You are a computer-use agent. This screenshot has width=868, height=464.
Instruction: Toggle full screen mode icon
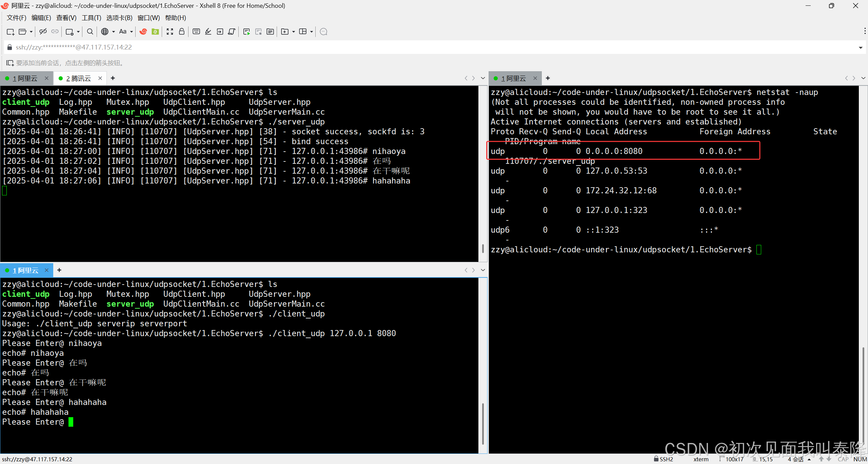(170, 32)
